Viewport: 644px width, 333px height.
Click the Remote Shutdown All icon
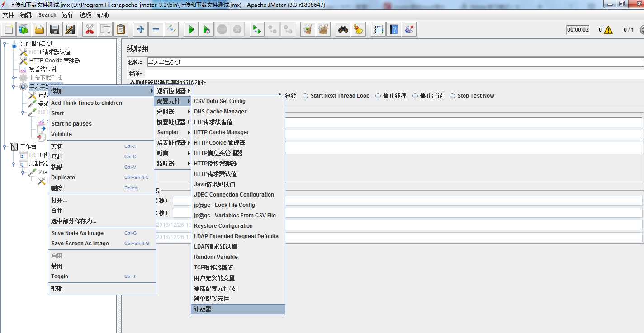288,29
